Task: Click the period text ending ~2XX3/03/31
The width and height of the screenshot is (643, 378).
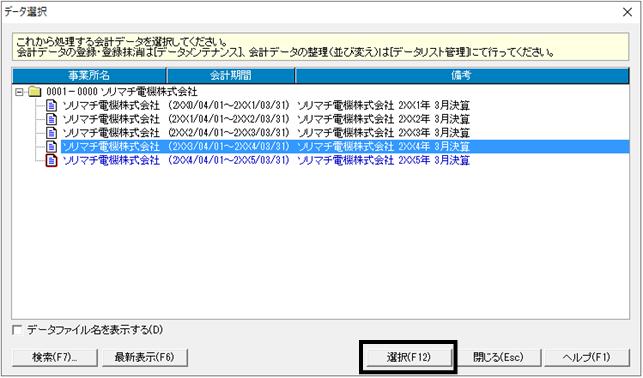Action: (229, 133)
